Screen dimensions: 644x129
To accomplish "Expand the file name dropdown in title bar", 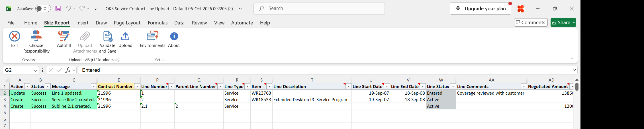I will [x=240, y=9].
